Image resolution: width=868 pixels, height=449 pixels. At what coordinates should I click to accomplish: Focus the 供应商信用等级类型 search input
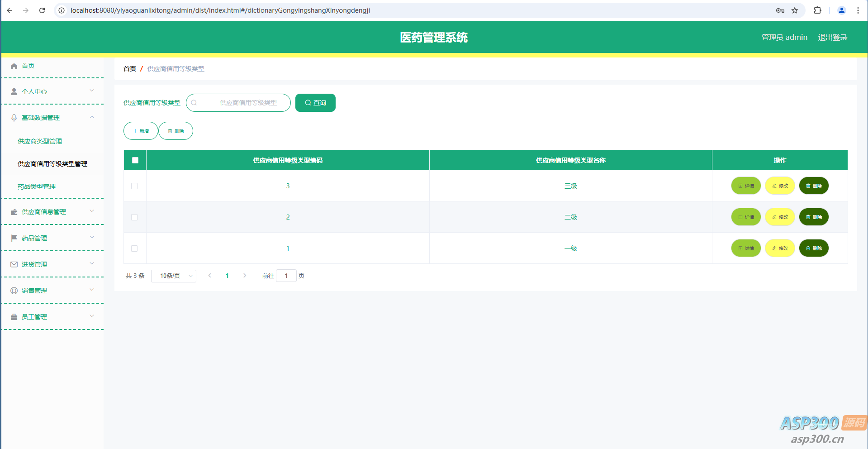(x=238, y=103)
